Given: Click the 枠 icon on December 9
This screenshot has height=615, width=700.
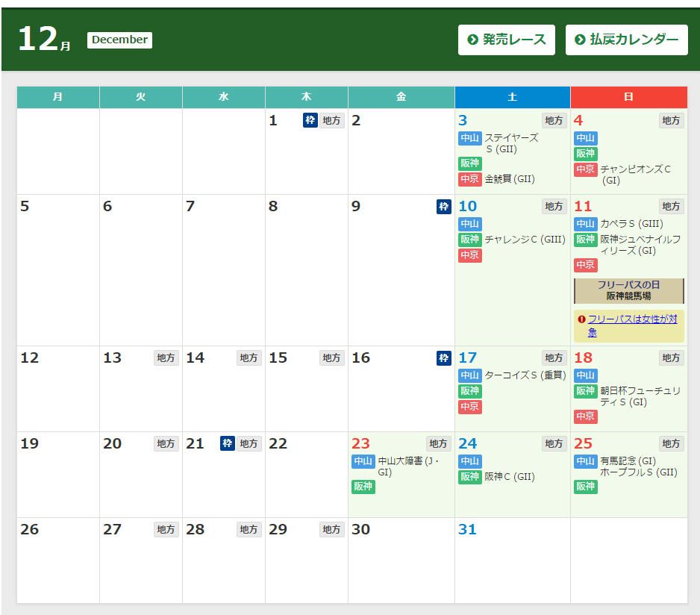Looking at the screenshot, I should (443, 207).
